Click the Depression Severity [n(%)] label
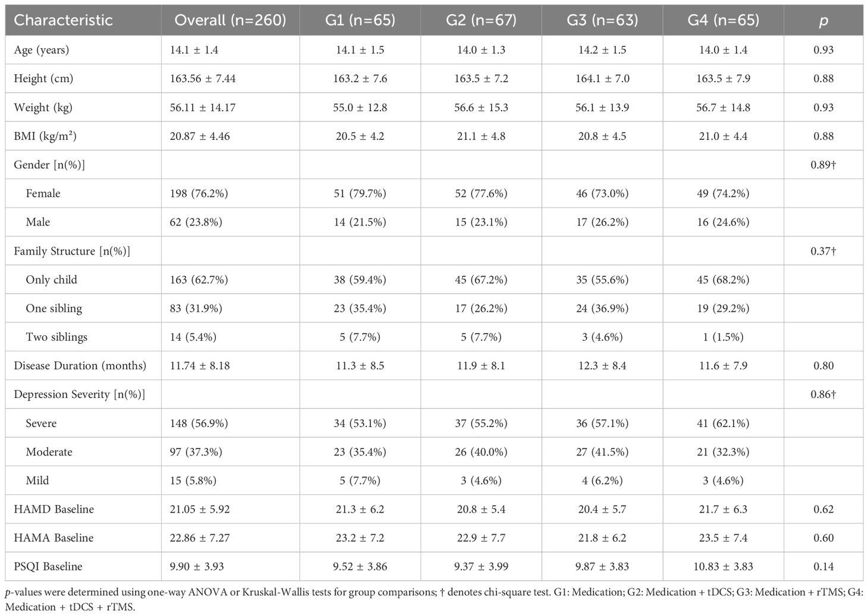The image size is (868, 615). click(x=79, y=394)
